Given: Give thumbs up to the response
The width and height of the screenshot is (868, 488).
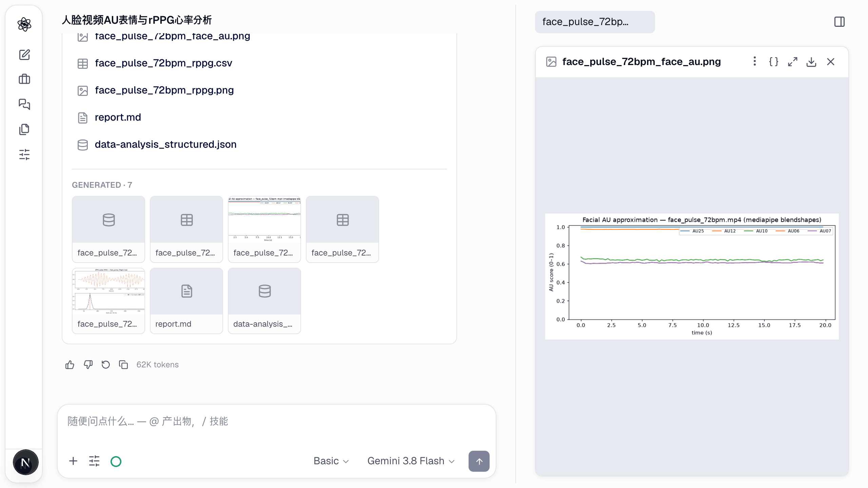Looking at the screenshot, I should [70, 365].
